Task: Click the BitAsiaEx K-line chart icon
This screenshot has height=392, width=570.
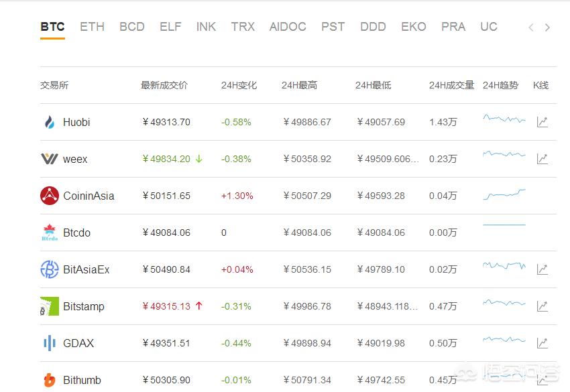Action: click(542, 269)
